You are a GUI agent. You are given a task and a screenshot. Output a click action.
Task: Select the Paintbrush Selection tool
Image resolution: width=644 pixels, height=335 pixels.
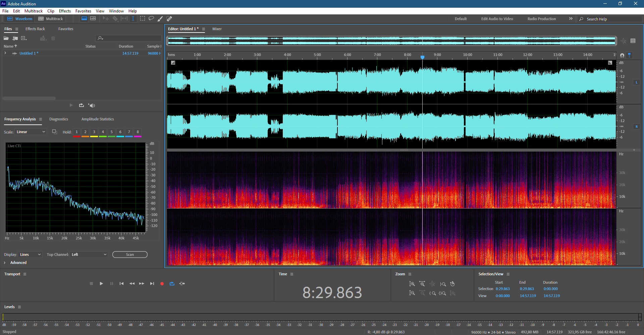click(x=160, y=19)
